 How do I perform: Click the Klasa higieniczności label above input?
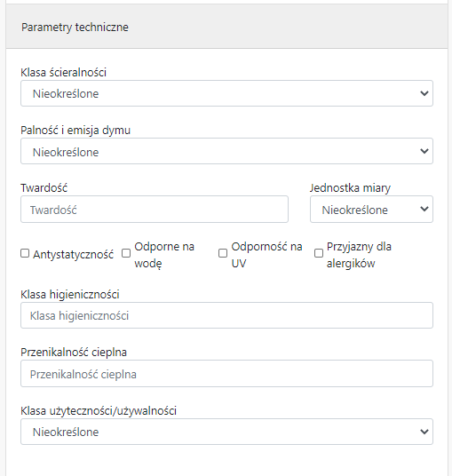coord(70,295)
